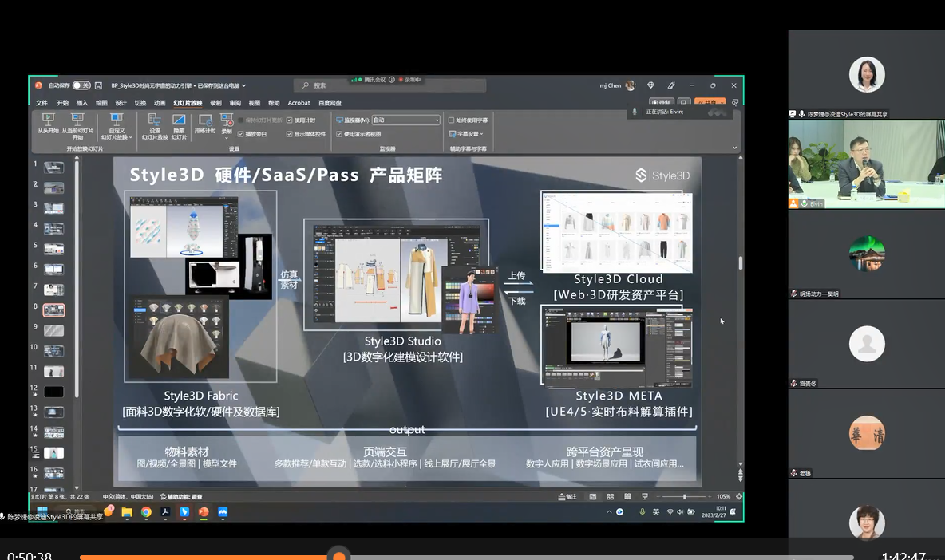This screenshot has height=560, width=945.
Task: Open custom slide show (自定义幻灯片放映)
Action: [x=117, y=126]
